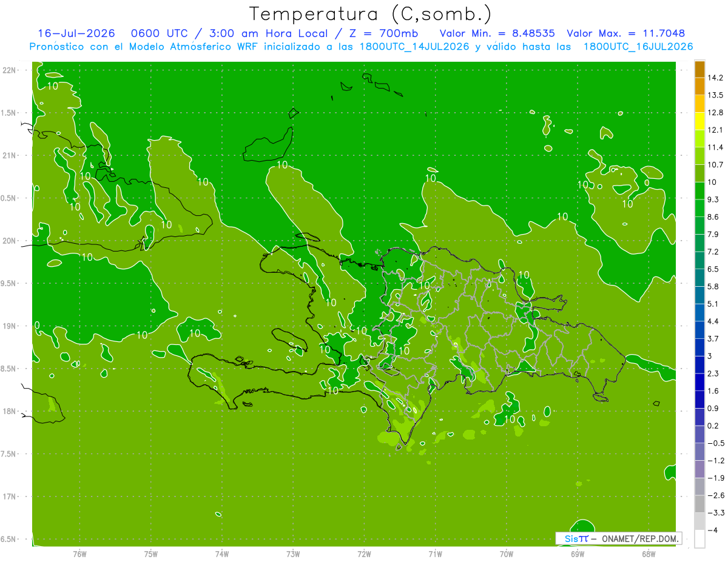The width and height of the screenshot is (728, 562).
Task: Pick the white swatch below the -4 label
Action: coord(699,538)
